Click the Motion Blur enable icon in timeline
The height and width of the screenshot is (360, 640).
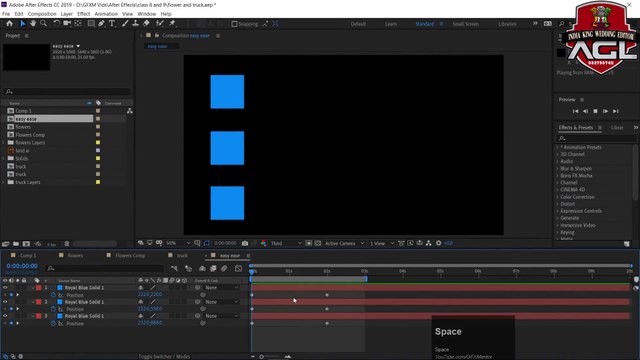(x=224, y=269)
